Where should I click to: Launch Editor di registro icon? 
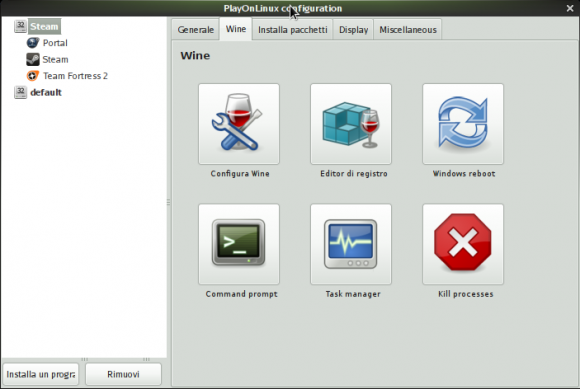click(x=351, y=124)
